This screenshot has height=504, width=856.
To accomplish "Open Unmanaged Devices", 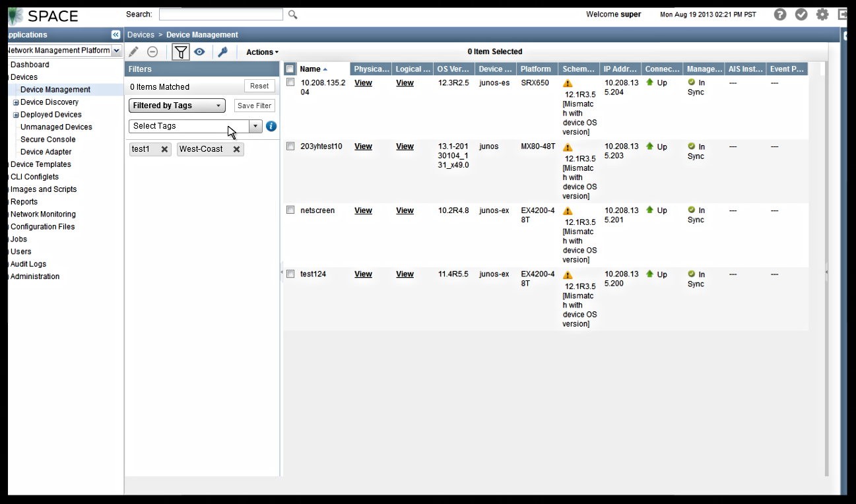I will coord(56,127).
